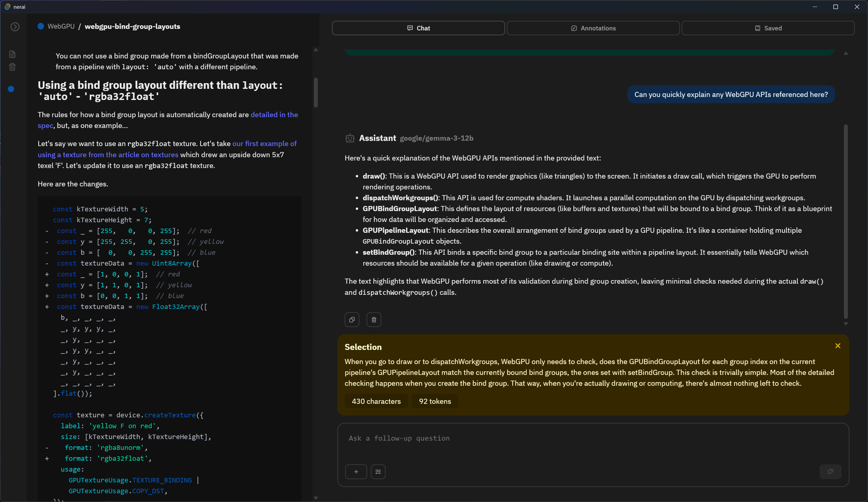868x502 pixels.
Task: Click the nerai logo in the title bar
Action: (x=8, y=7)
